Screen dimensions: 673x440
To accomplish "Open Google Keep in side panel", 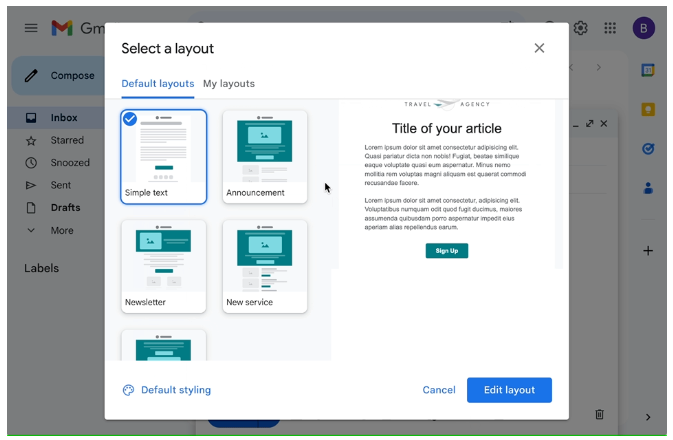I will click(647, 109).
